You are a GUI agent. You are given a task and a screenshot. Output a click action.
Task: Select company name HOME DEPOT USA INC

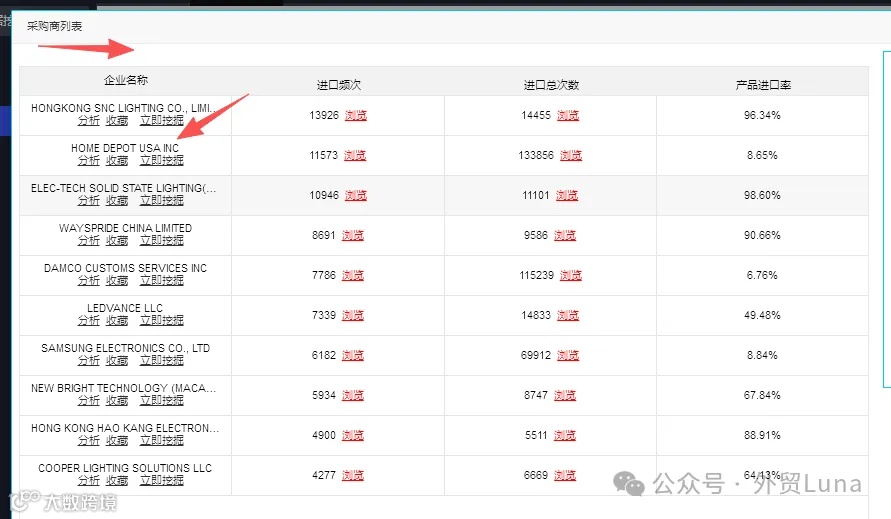tap(125, 148)
